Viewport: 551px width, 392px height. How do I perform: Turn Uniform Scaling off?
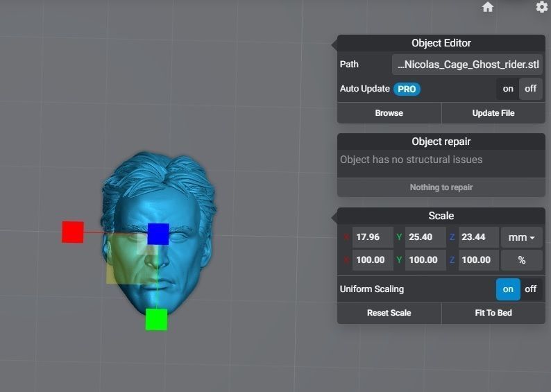pyautogui.click(x=531, y=289)
